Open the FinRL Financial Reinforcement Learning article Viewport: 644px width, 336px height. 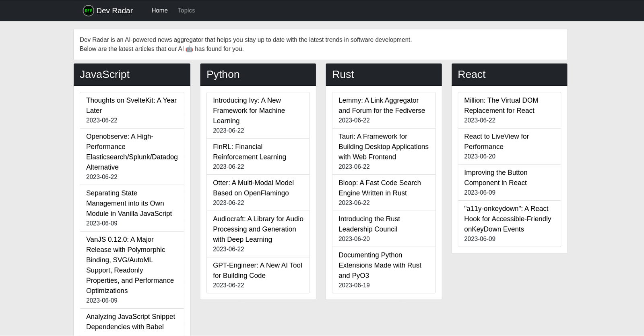point(249,152)
